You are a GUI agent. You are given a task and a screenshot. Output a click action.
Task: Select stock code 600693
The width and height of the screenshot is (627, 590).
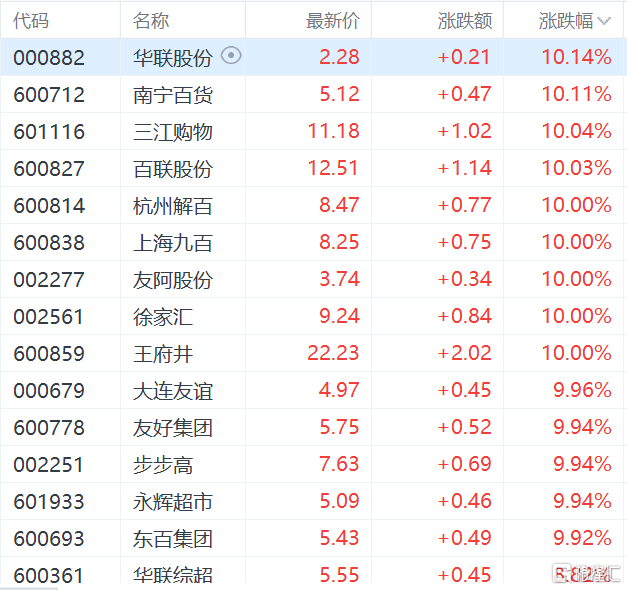(x=49, y=539)
